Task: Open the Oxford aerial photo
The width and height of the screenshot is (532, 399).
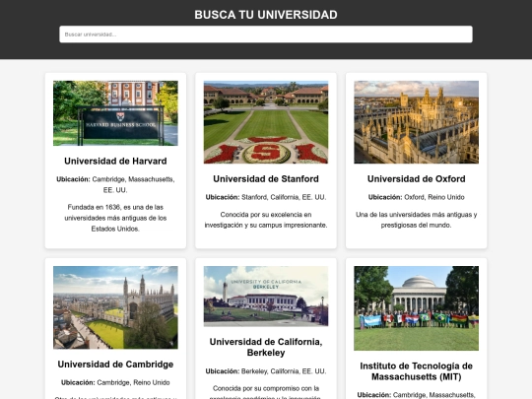Action: click(417, 122)
